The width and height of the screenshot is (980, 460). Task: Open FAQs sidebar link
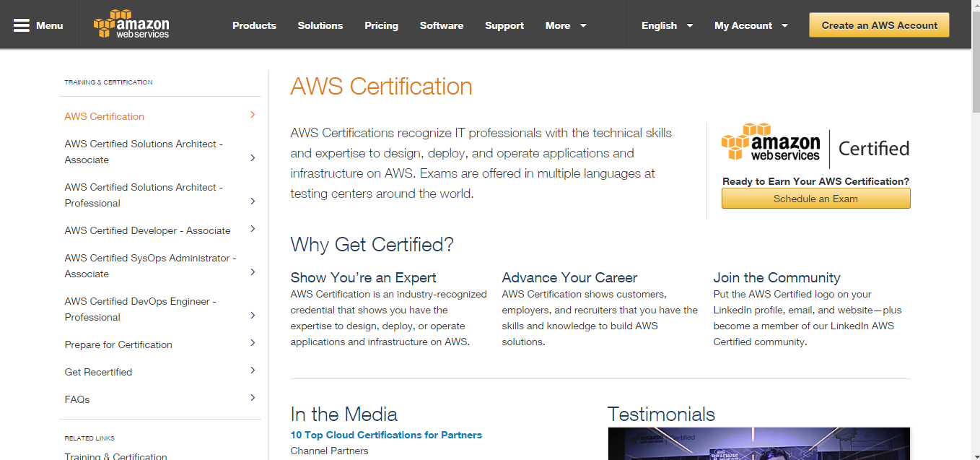click(x=77, y=399)
